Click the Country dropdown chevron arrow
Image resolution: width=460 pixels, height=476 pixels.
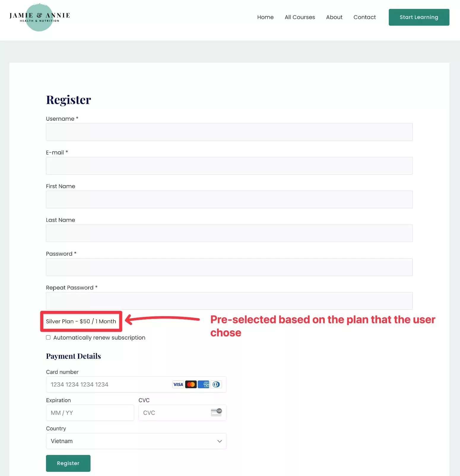pyautogui.click(x=220, y=441)
